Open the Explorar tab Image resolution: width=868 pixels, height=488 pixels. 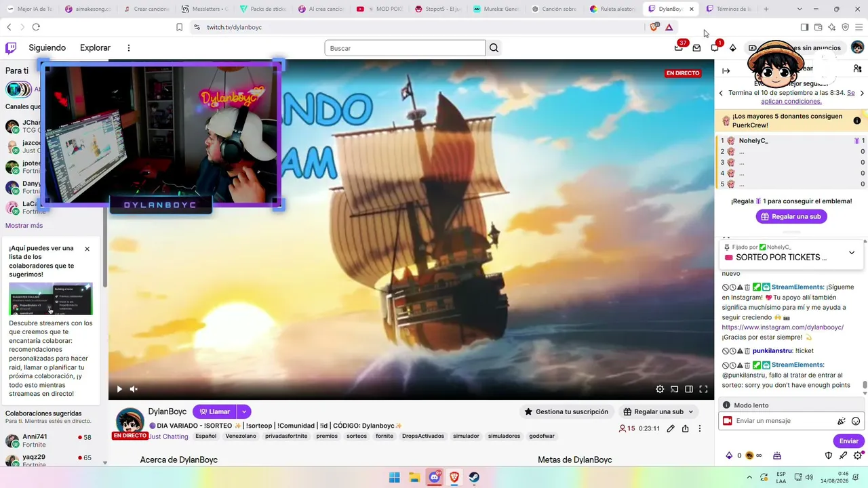[x=95, y=48]
